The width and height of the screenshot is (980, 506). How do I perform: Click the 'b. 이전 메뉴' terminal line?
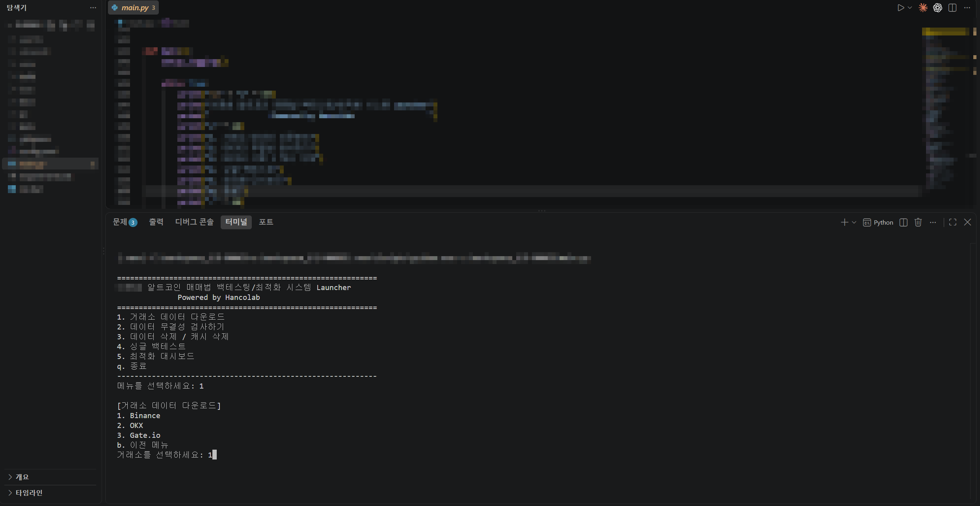pyautogui.click(x=143, y=445)
